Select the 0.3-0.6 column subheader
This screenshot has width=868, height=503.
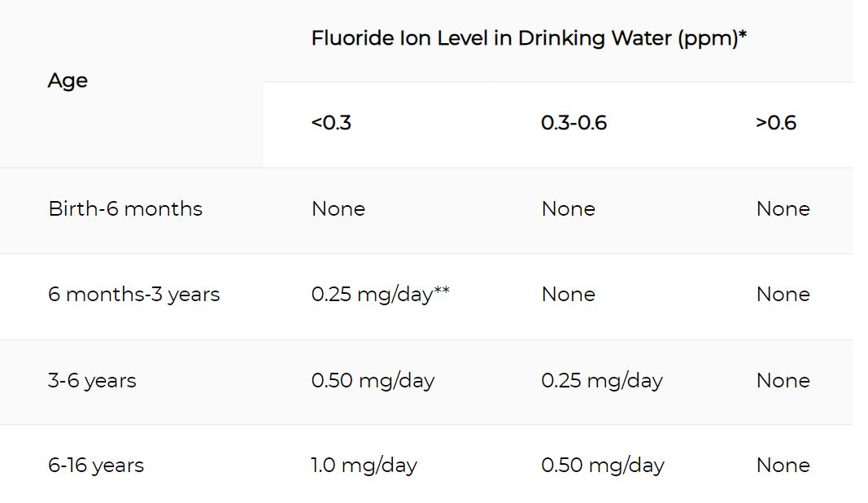(574, 123)
